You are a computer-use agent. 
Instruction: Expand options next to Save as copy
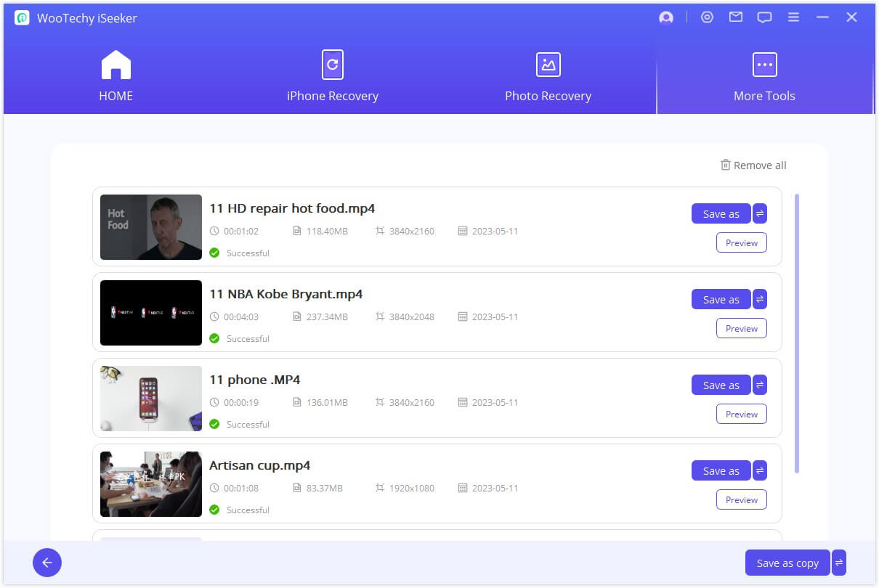(x=839, y=563)
